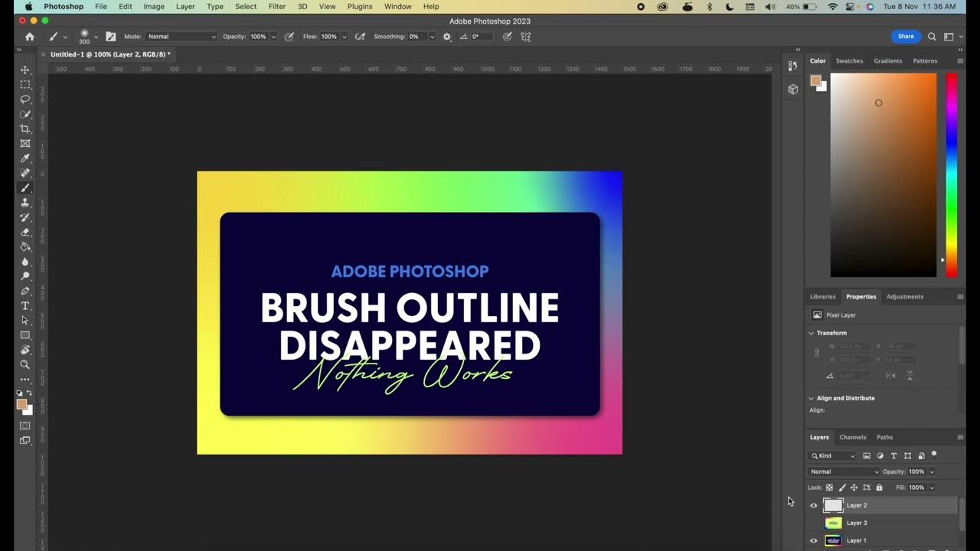This screenshot has height=551, width=980.
Task: Select the Horizontal Type tool
Action: pos(25,305)
